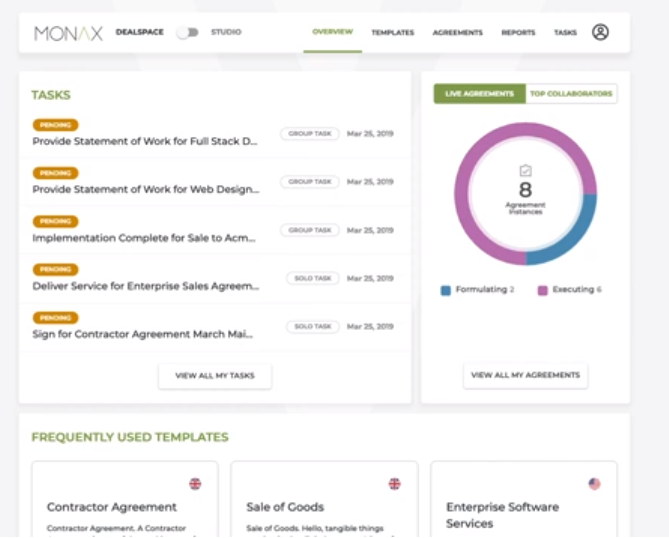Open Deliver Service for Enterprise Sales task
The height and width of the screenshot is (538, 669).
pyautogui.click(x=145, y=286)
